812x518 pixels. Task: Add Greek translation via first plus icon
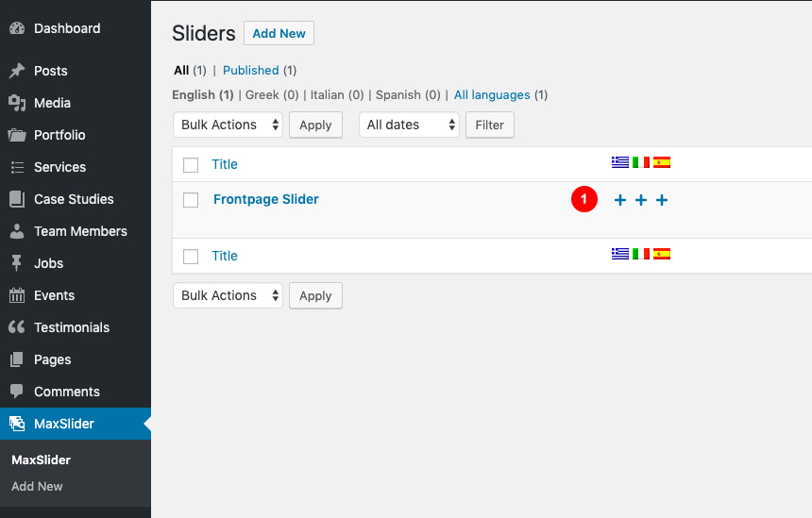pos(620,200)
